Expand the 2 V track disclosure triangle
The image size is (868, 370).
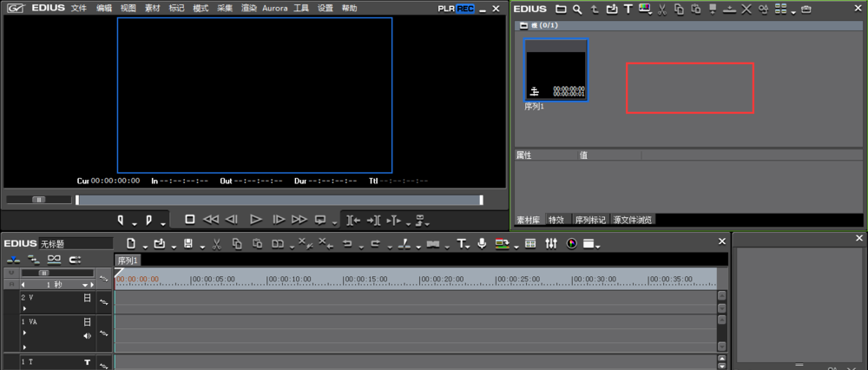tap(24, 308)
